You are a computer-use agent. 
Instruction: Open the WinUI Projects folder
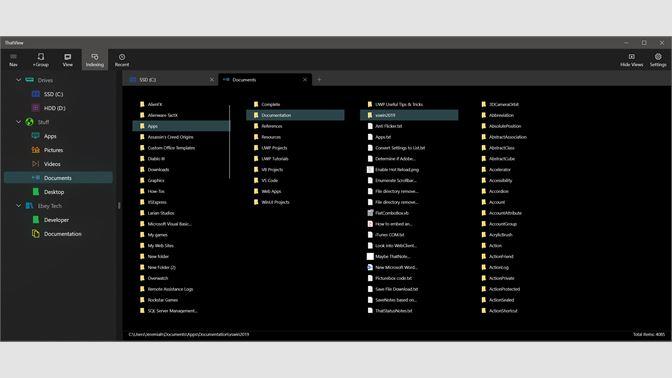coord(295,202)
